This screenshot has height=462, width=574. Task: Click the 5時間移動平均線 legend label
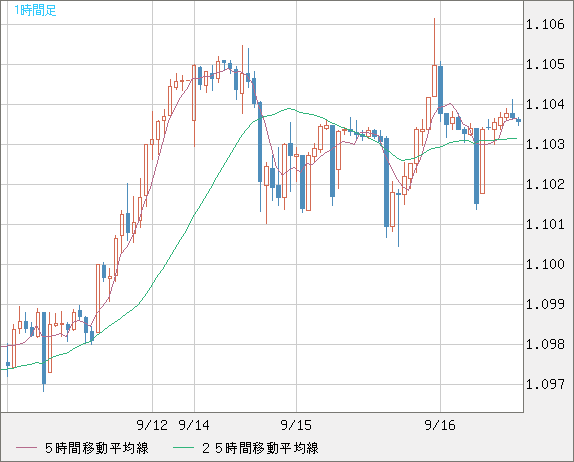97,448
